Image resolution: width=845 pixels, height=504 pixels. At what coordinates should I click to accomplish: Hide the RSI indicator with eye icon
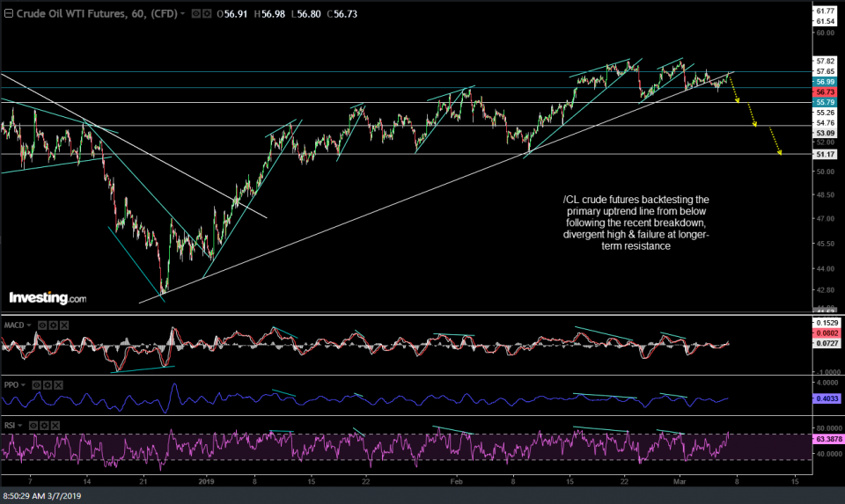33,426
